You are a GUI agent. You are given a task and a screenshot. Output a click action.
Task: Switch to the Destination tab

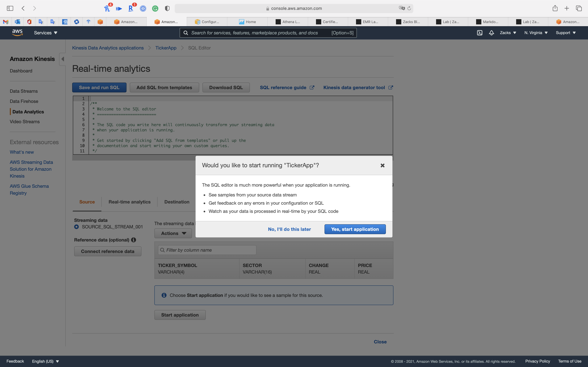point(177,202)
